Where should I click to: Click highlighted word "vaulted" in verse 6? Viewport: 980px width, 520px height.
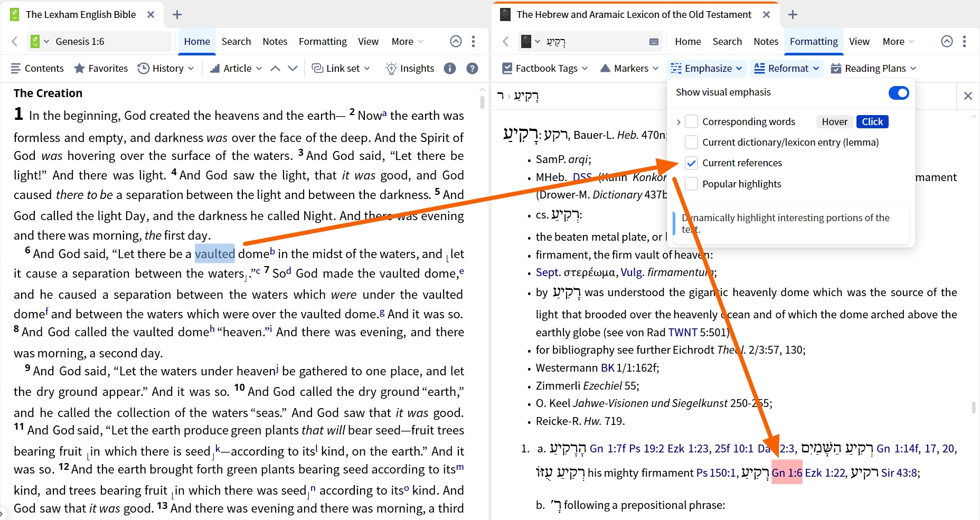(215, 254)
